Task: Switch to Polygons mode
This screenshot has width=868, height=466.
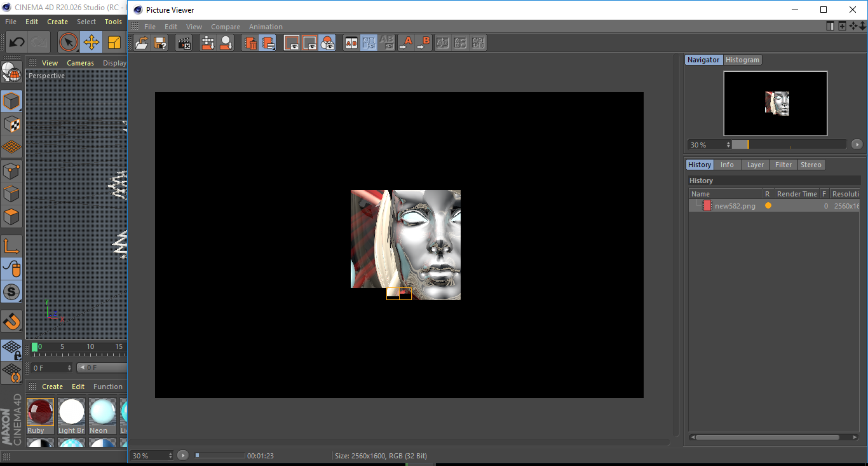Action: [11, 217]
